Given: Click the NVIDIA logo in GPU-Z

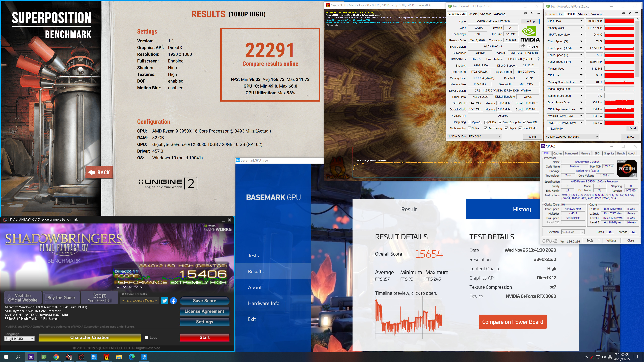Looking at the screenshot, I should pyautogui.click(x=530, y=34).
